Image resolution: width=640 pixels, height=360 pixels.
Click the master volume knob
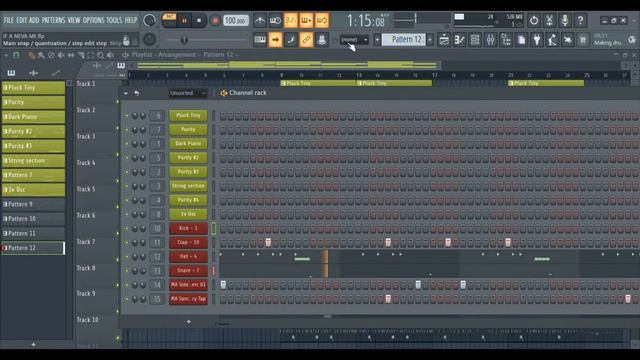coord(149,20)
